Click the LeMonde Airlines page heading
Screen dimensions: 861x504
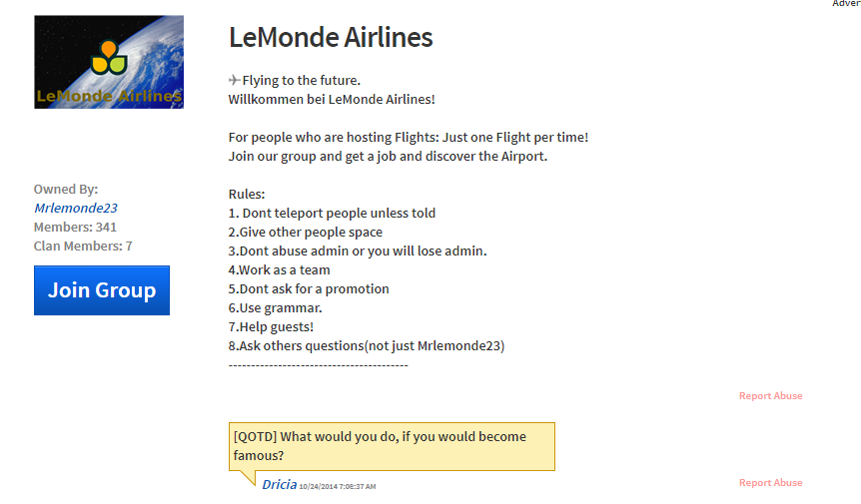click(x=331, y=37)
